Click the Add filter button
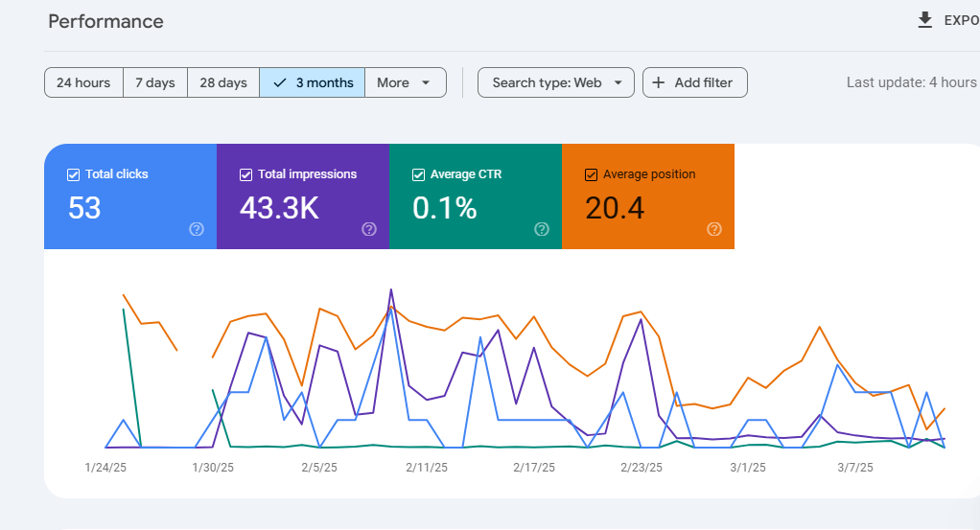The height and width of the screenshot is (530, 980). tap(695, 82)
